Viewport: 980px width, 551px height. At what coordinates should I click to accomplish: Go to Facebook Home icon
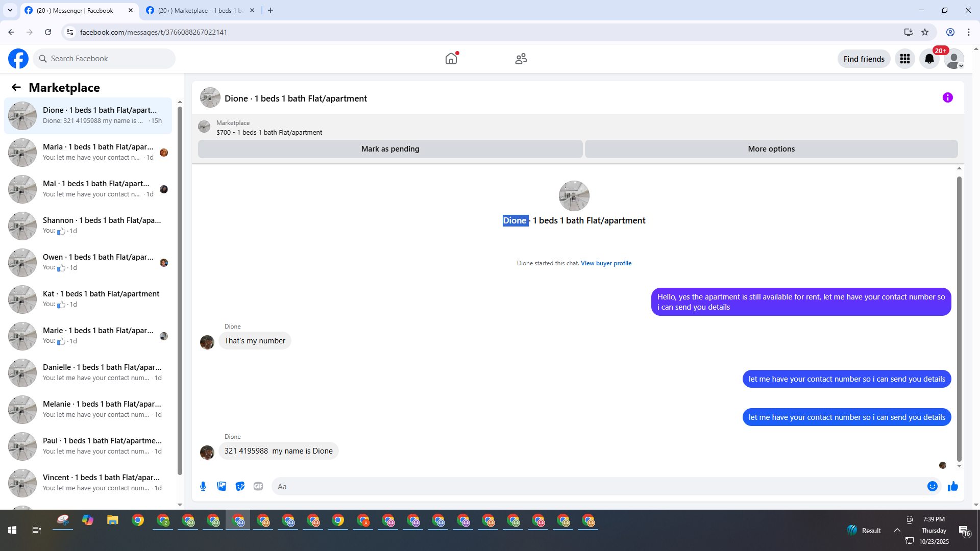click(x=451, y=59)
